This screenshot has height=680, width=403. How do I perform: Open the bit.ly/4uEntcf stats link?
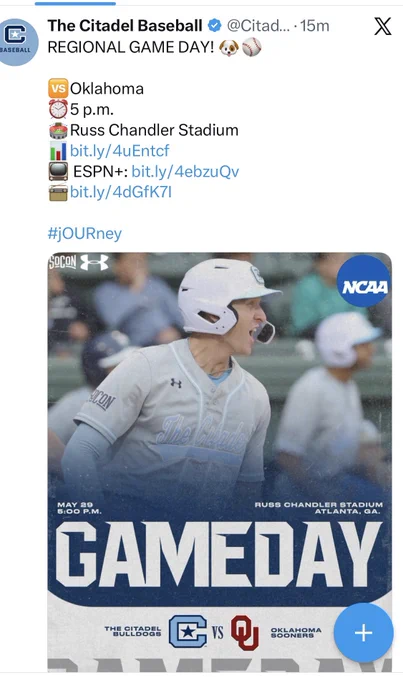tap(119, 151)
